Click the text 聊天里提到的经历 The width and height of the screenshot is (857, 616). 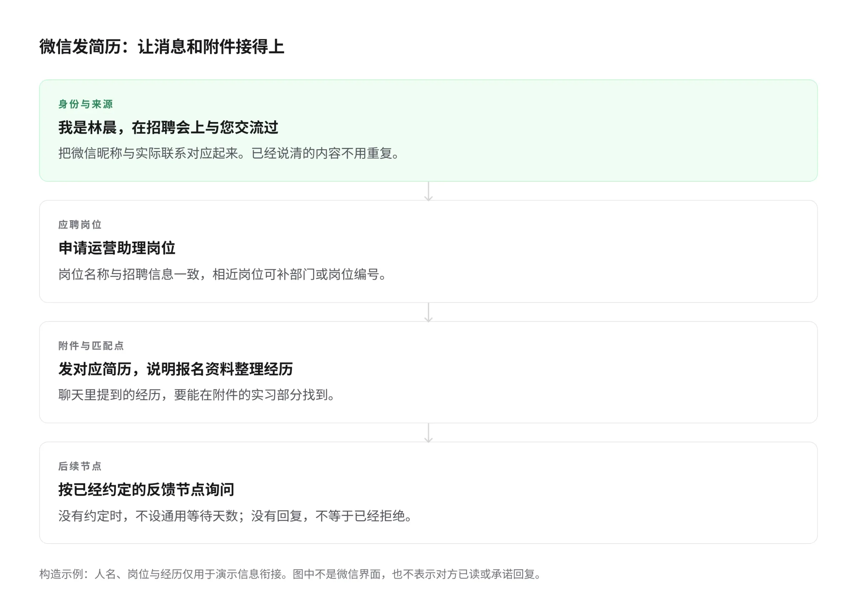click(110, 395)
